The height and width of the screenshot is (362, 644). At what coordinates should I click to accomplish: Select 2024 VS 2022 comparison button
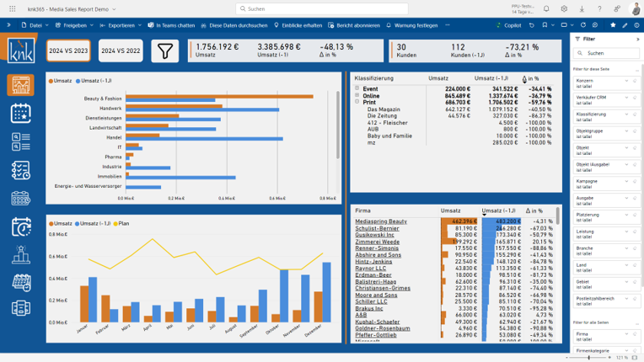[x=121, y=51]
